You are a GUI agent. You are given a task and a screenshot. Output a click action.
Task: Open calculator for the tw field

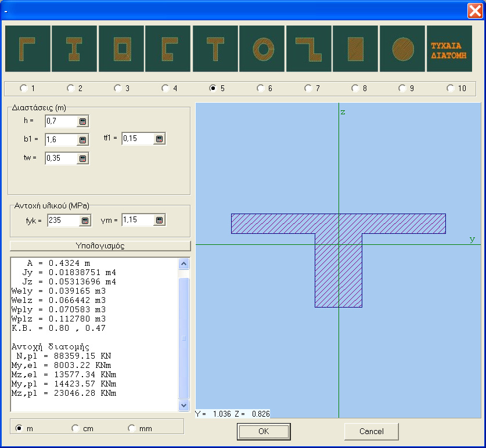pyautogui.click(x=83, y=158)
